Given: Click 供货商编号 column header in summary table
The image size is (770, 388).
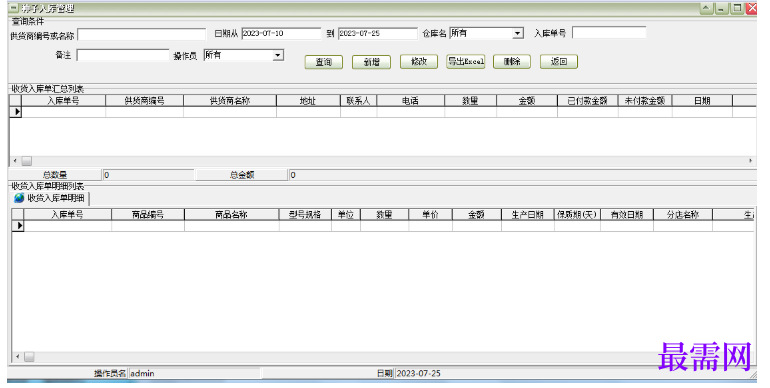Looking at the screenshot, I should click(x=144, y=101).
